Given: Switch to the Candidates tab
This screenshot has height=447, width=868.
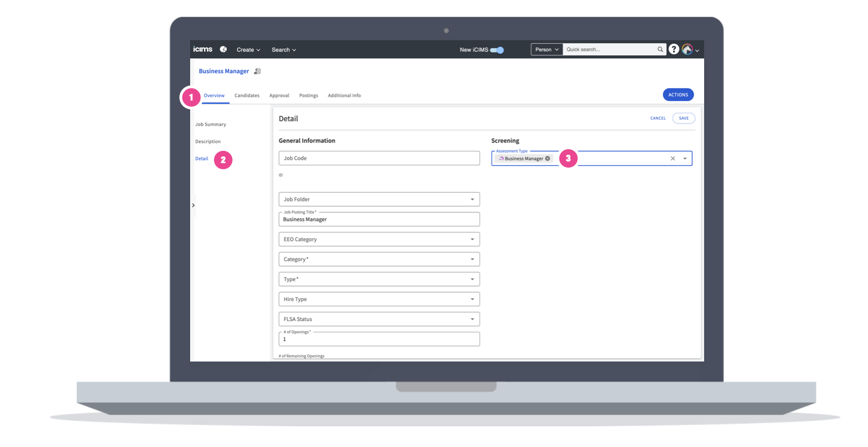Looking at the screenshot, I should point(247,96).
